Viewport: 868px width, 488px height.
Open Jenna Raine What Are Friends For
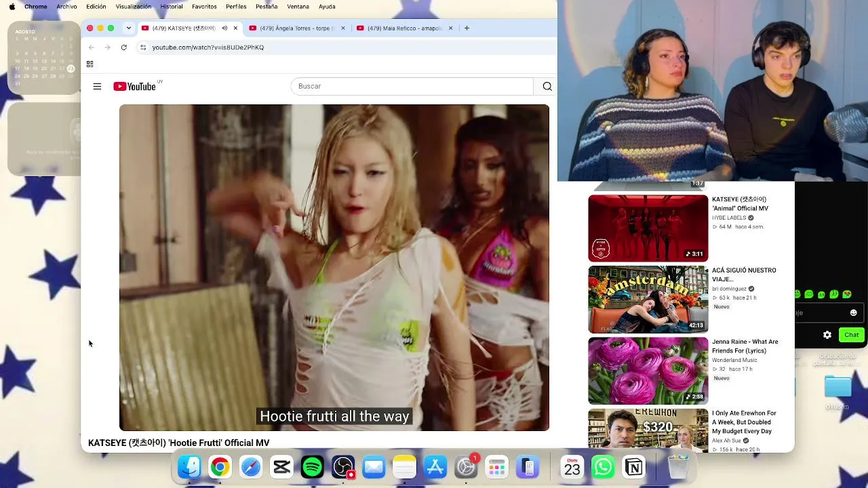745,346
